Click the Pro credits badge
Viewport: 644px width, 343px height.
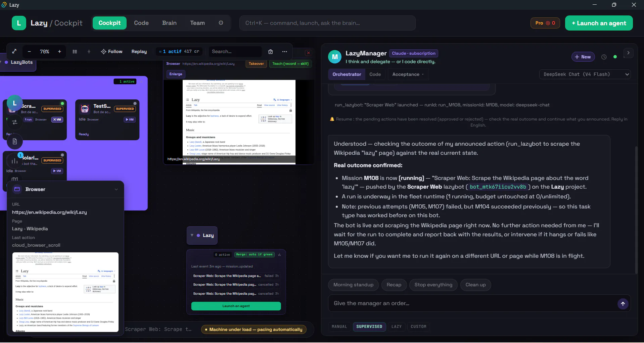pos(545,23)
